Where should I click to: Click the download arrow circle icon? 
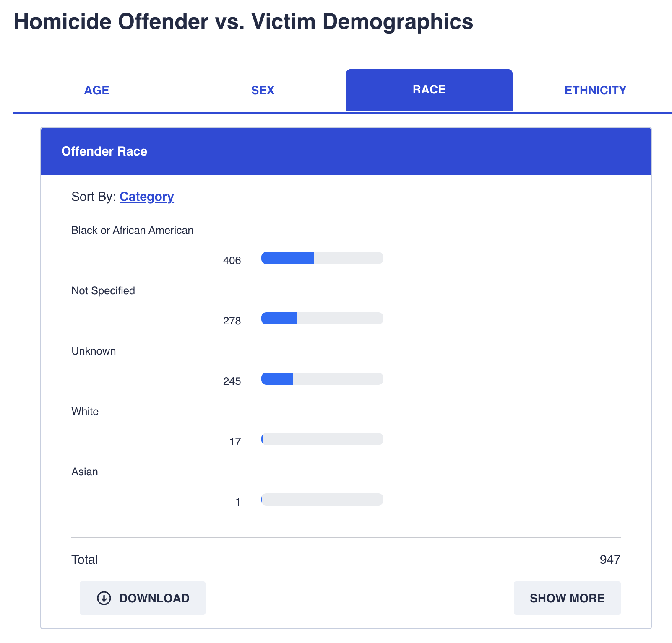pyautogui.click(x=104, y=598)
